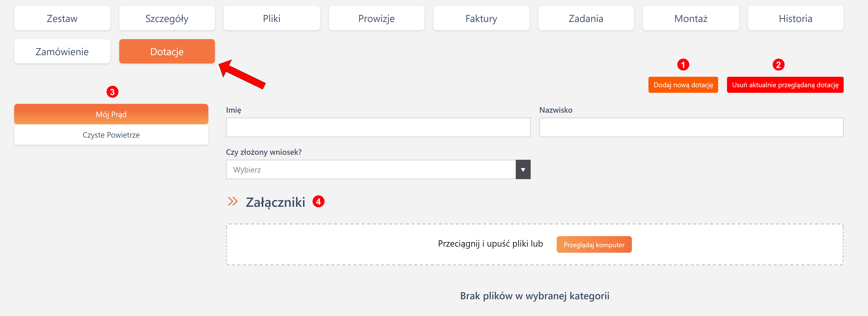Screen dimensions: 868x316
Task: Open the Wybierz select field
Action: pyautogui.click(x=371, y=170)
